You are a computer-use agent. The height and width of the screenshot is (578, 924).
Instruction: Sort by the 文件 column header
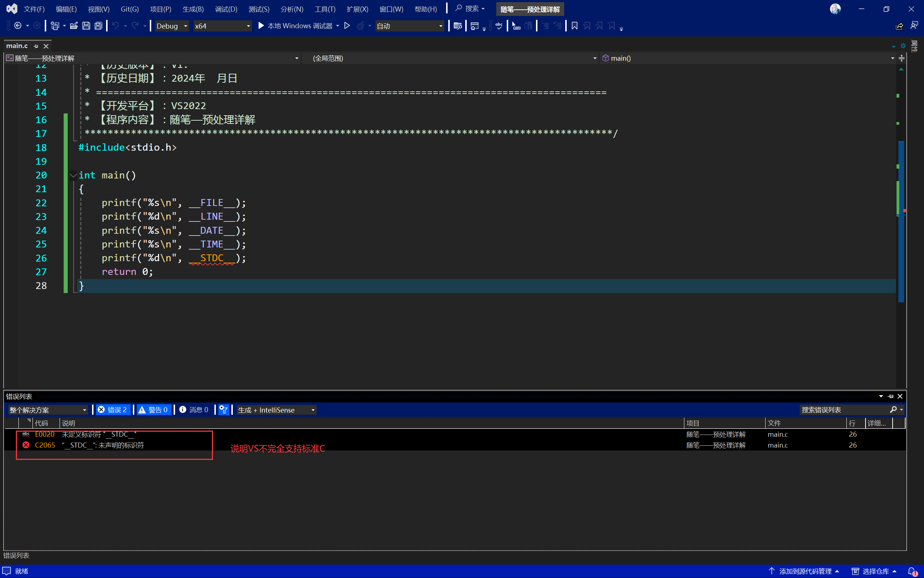pyautogui.click(x=806, y=423)
